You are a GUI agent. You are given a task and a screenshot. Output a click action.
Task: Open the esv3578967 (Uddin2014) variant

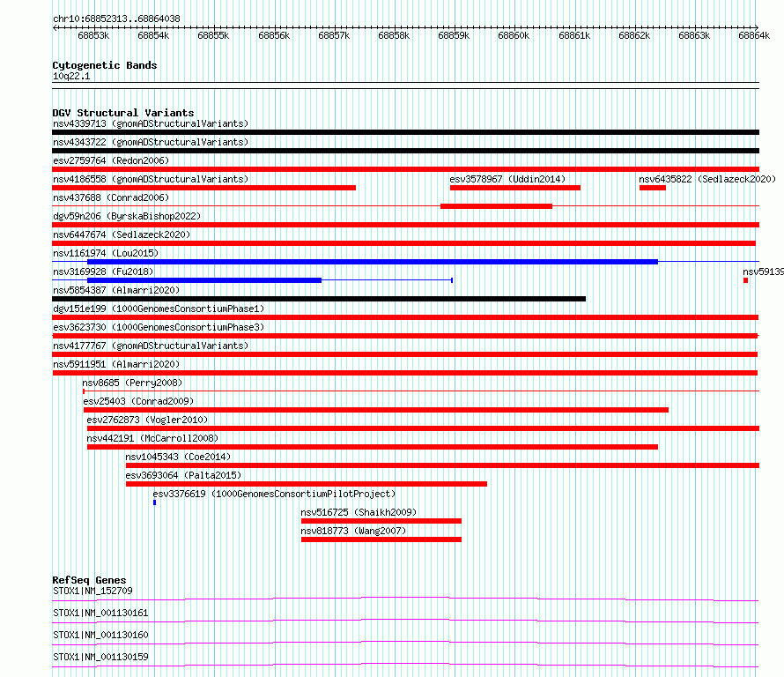click(x=515, y=188)
